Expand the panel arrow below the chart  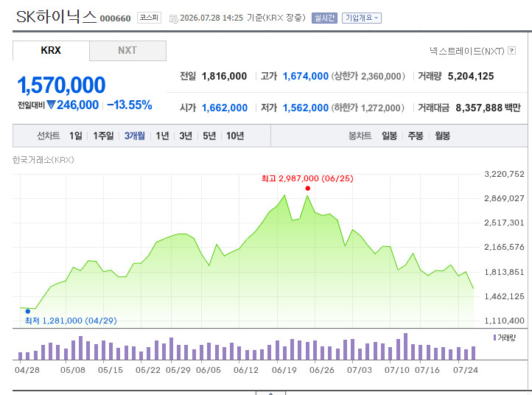270,393
